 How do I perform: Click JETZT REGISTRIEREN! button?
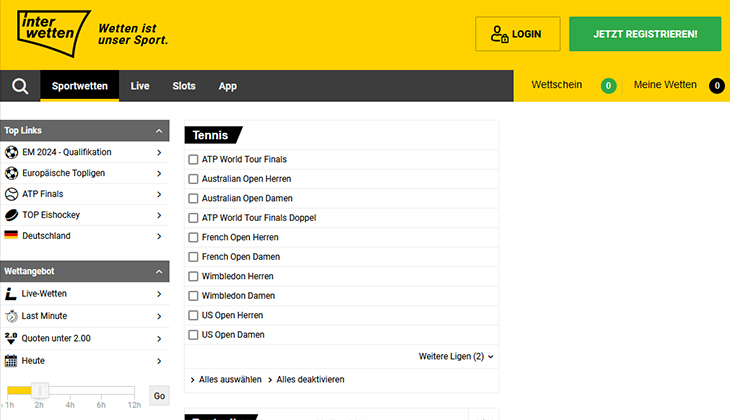point(645,34)
